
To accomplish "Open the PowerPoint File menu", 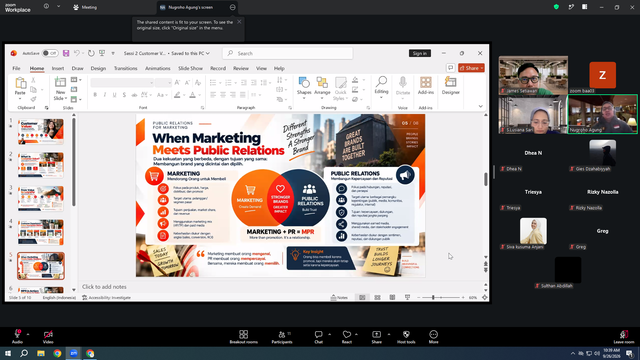I will pyautogui.click(x=16, y=68).
